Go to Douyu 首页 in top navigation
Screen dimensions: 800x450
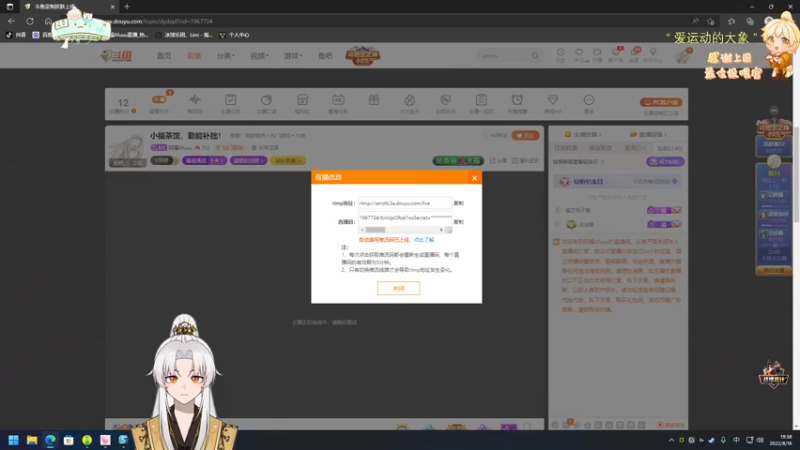pos(164,56)
